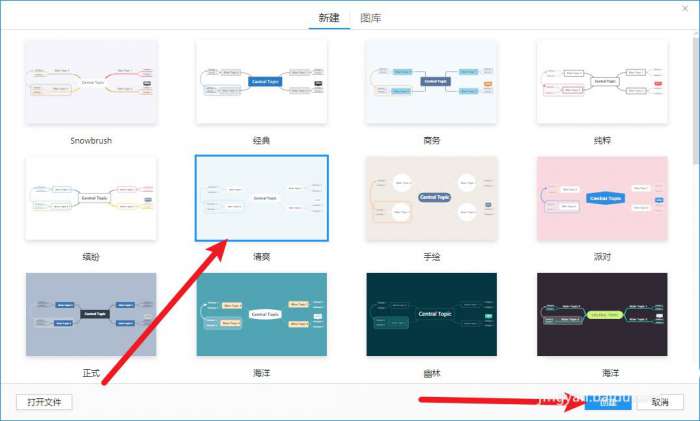Select the pink 派对 template thumbnail
Screen dimensions: 700x421
602,198
